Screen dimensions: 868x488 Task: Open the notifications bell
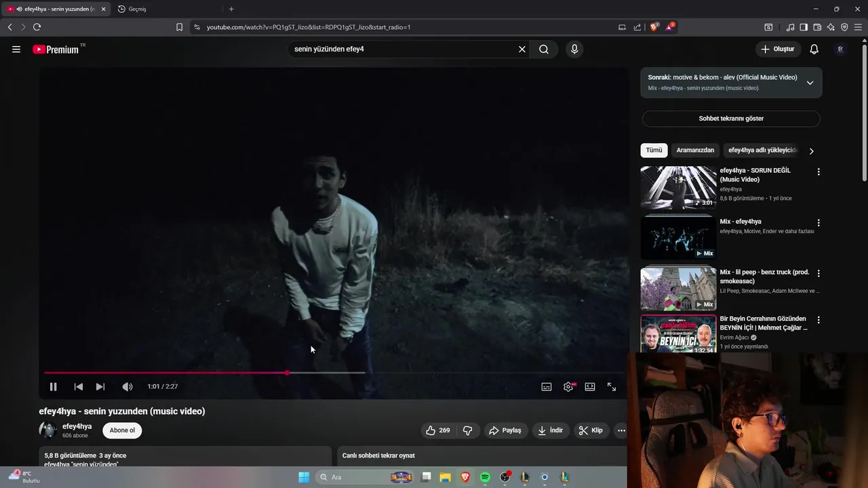coord(814,49)
